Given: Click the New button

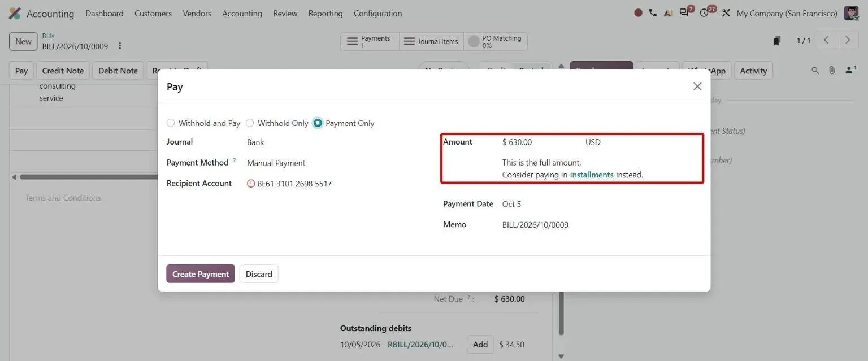Looking at the screenshot, I should click(23, 41).
